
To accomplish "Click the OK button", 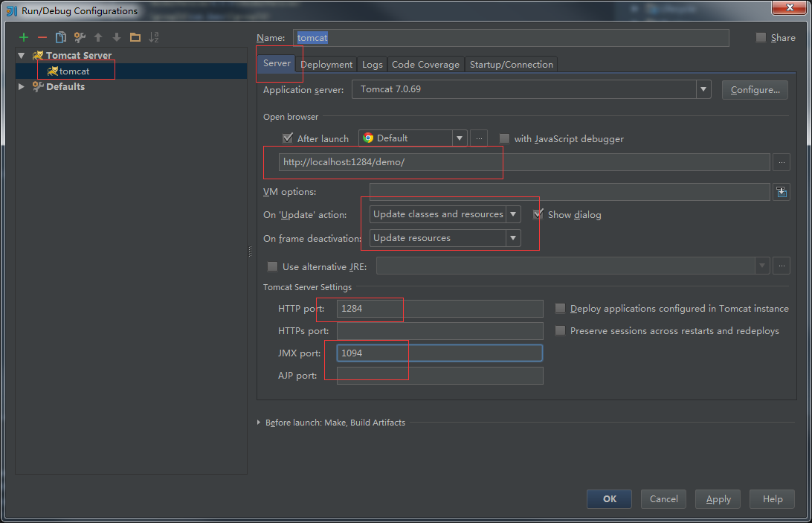I will (x=610, y=498).
